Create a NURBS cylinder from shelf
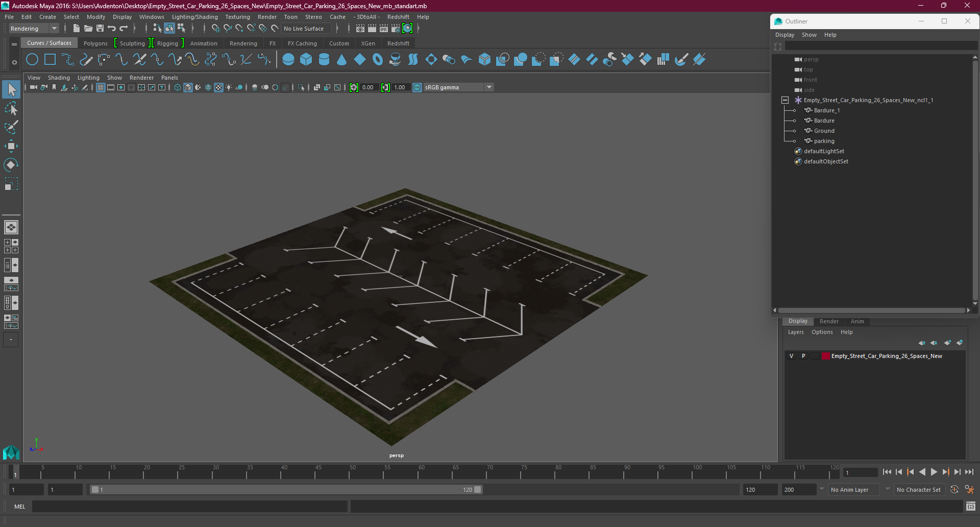Screen dimensions: 980x527 coord(324,60)
